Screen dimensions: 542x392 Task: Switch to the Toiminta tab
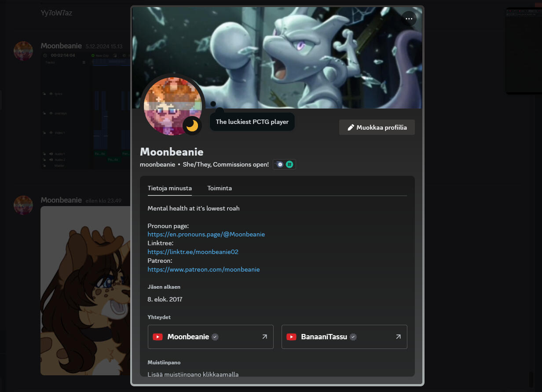[220, 188]
